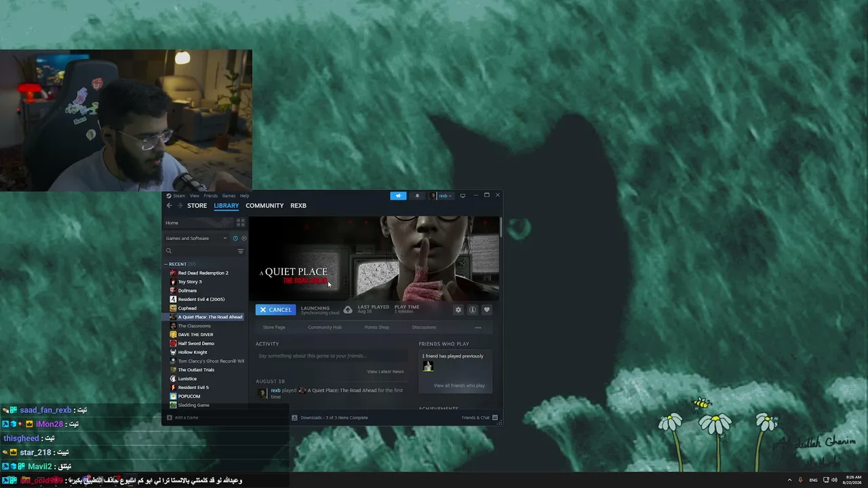
Task: Open the Steam announcements megaphone button
Action: coord(398,196)
